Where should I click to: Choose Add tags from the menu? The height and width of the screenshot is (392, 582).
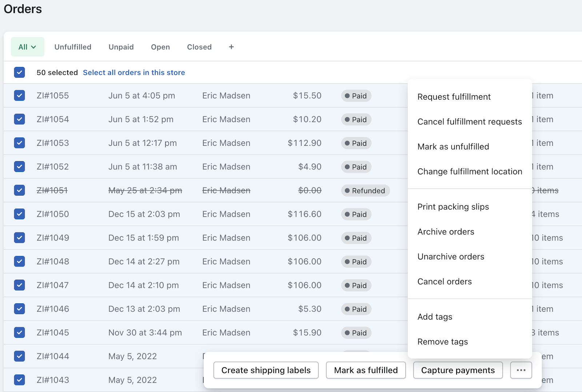(x=435, y=317)
